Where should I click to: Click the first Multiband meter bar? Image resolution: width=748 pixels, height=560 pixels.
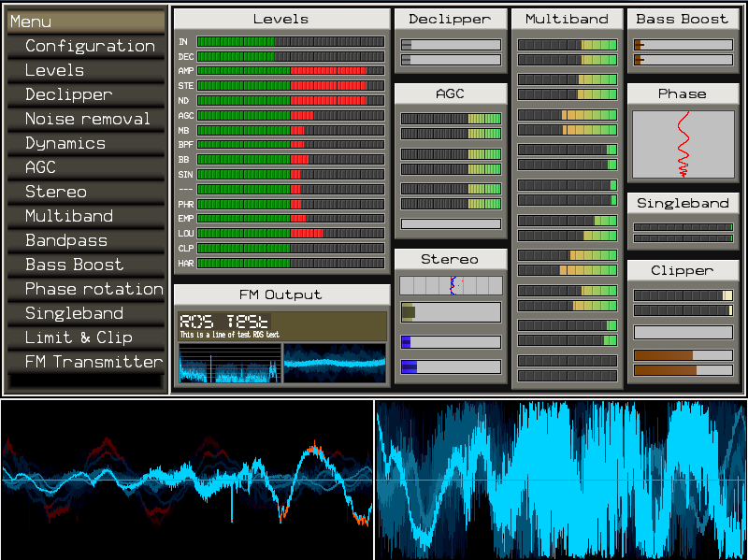click(568, 45)
